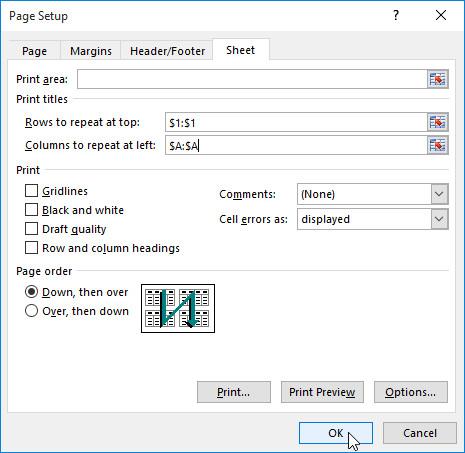
Task: Switch to the Header/Footer tab
Action: pos(167,51)
